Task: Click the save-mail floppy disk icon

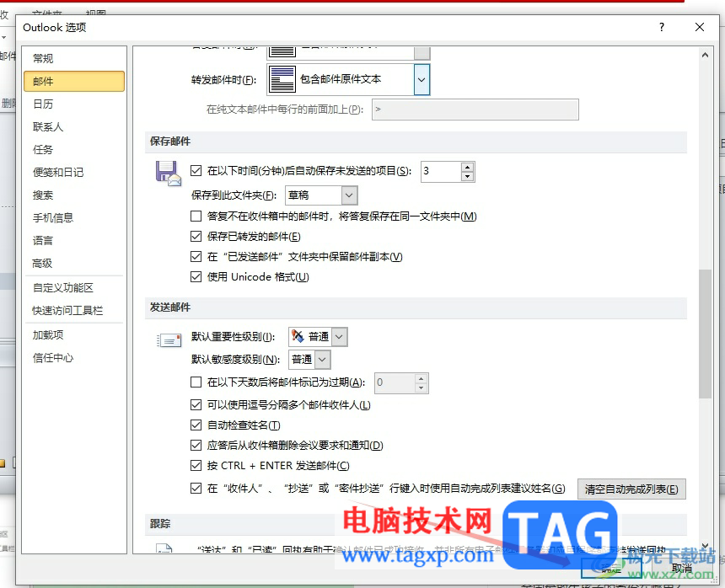Action: click(168, 174)
